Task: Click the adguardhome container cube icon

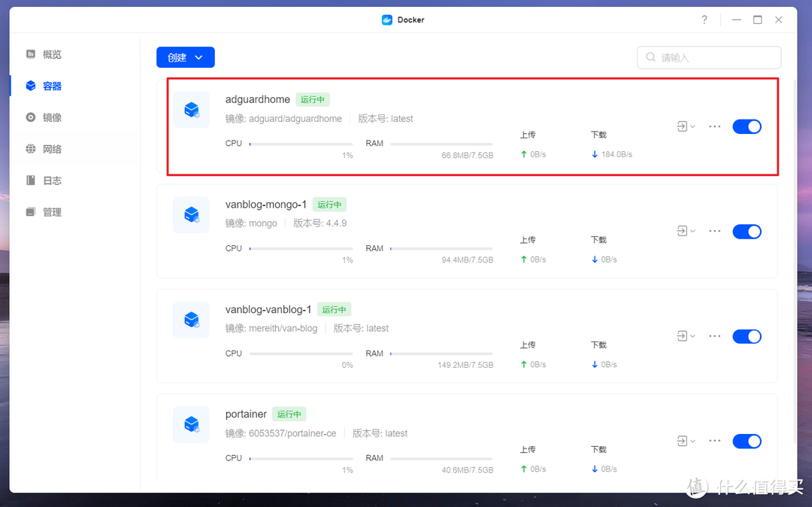Action: coord(191,110)
